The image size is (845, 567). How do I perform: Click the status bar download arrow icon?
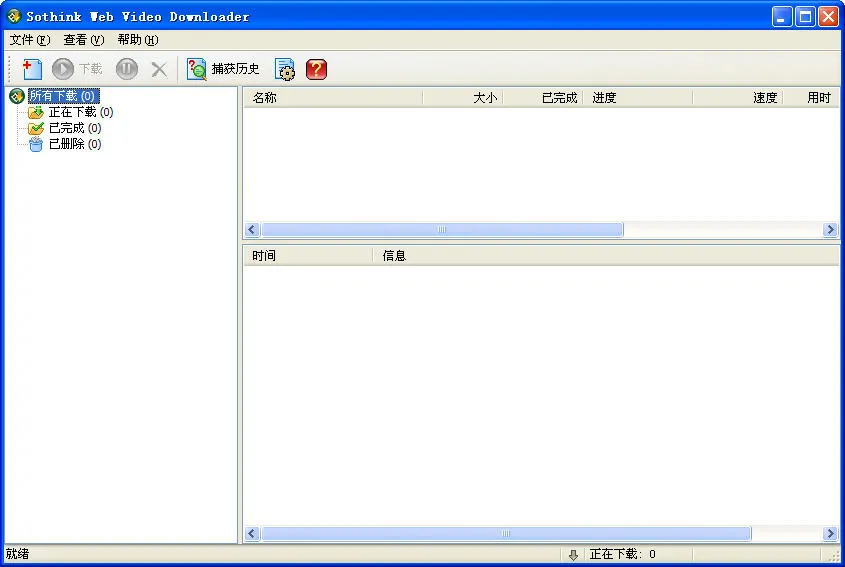[573, 555]
